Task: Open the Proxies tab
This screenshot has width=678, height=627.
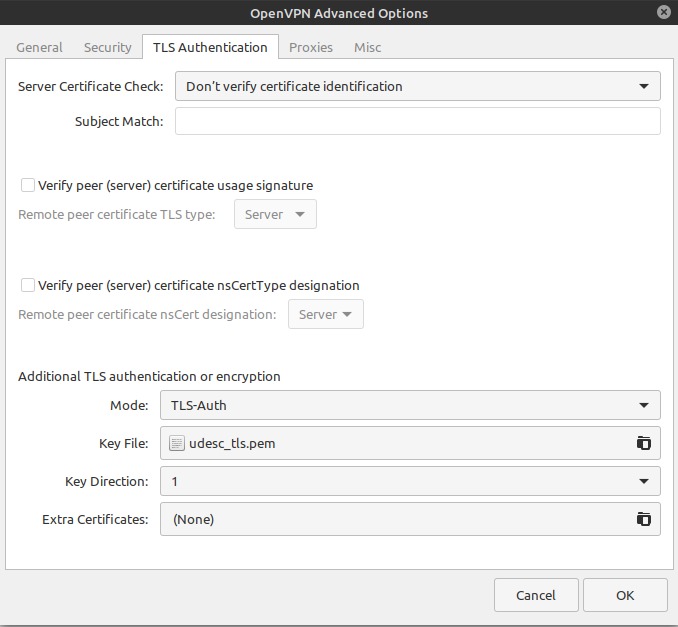Action: pyautogui.click(x=311, y=47)
